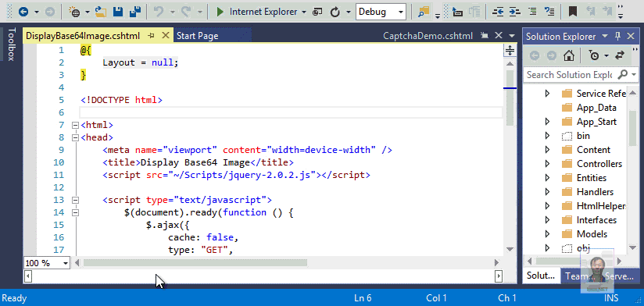Screen dimensions: 644x306
Task: Switch to the Start Page tab
Action: coord(197,36)
